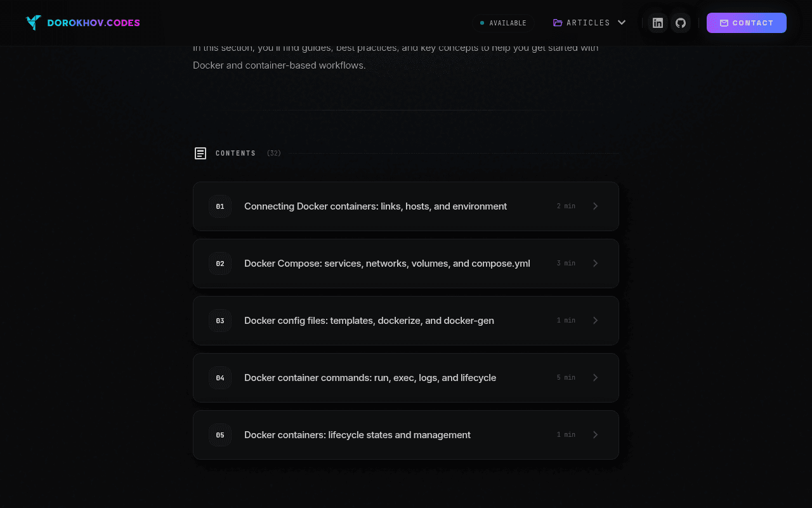The width and height of the screenshot is (812, 508).
Task: Expand the Articles dropdown chevron
Action: click(x=622, y=23)
